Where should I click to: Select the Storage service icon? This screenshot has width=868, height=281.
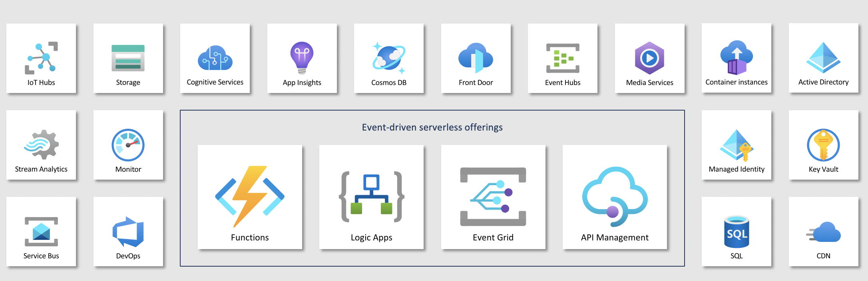pos(128,58)
